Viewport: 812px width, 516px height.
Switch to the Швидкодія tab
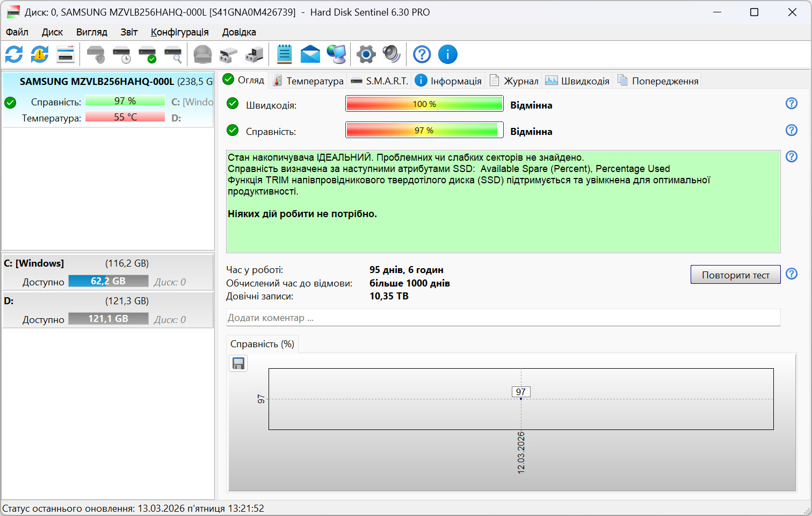[x=577, y=81]
